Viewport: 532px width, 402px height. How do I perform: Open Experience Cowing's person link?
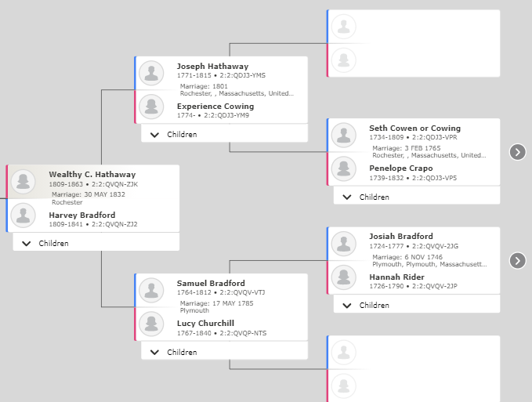click(215, 107)
